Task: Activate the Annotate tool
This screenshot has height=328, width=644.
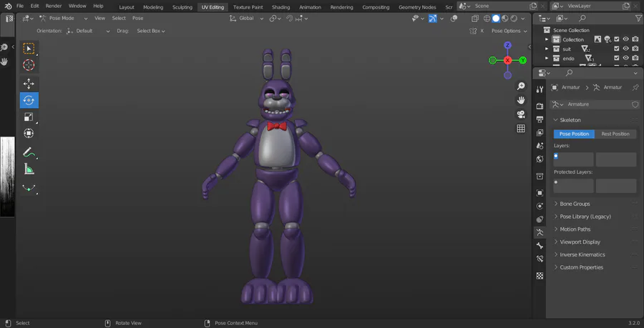Action: tap(29, 152)
